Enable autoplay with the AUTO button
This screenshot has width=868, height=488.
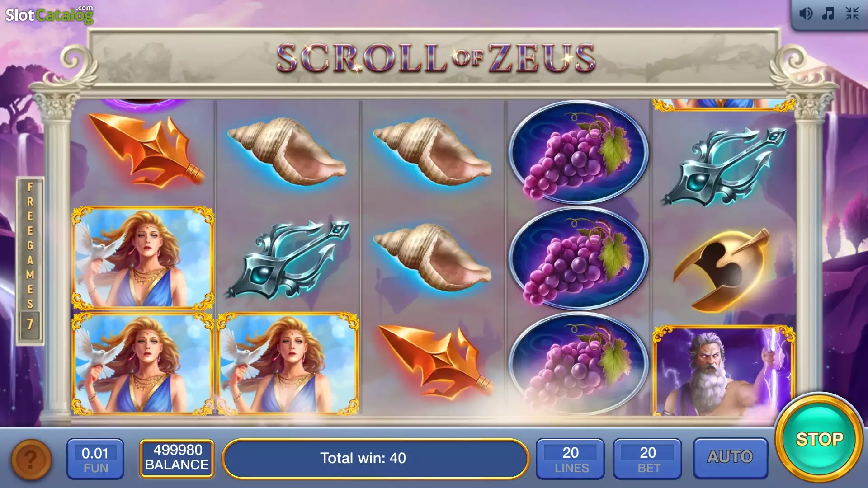(730, 458)
